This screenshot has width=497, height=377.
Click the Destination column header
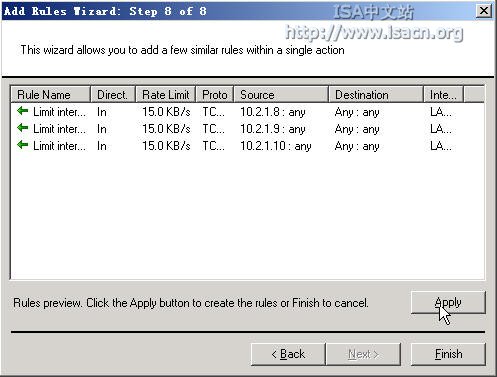click(x=376, y=95)
